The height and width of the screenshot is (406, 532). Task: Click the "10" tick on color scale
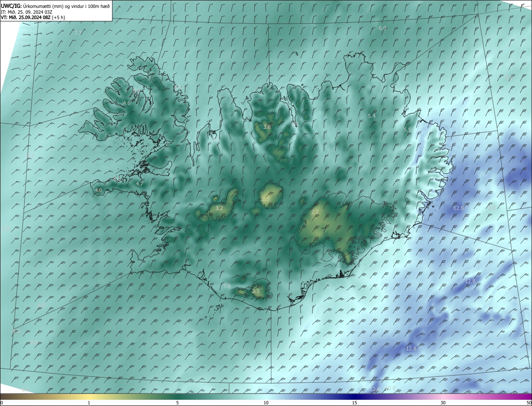tap(266, 403)
